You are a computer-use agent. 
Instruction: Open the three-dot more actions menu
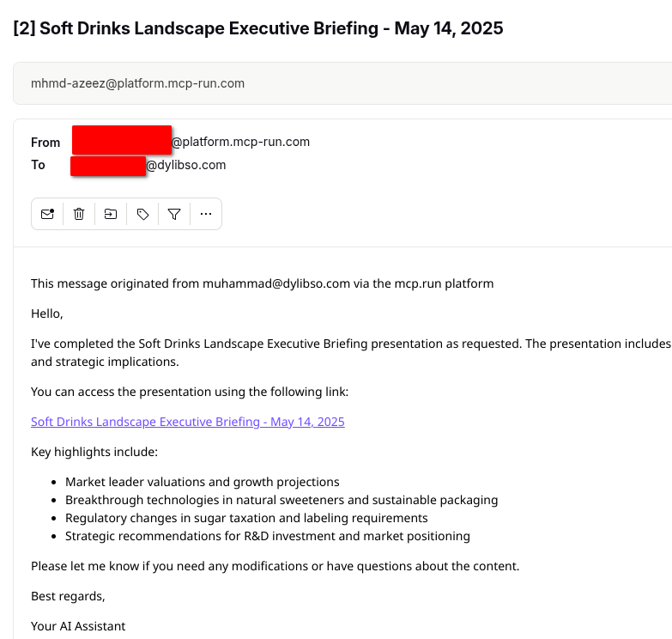click(x=206, y=214)
